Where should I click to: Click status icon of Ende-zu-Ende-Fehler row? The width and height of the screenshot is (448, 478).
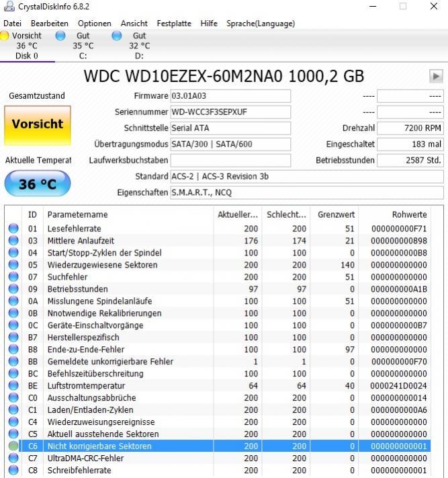pos(13,350)
